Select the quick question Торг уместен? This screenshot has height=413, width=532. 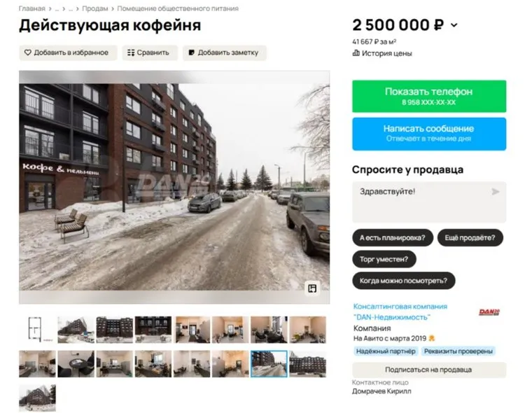(384, 259)
